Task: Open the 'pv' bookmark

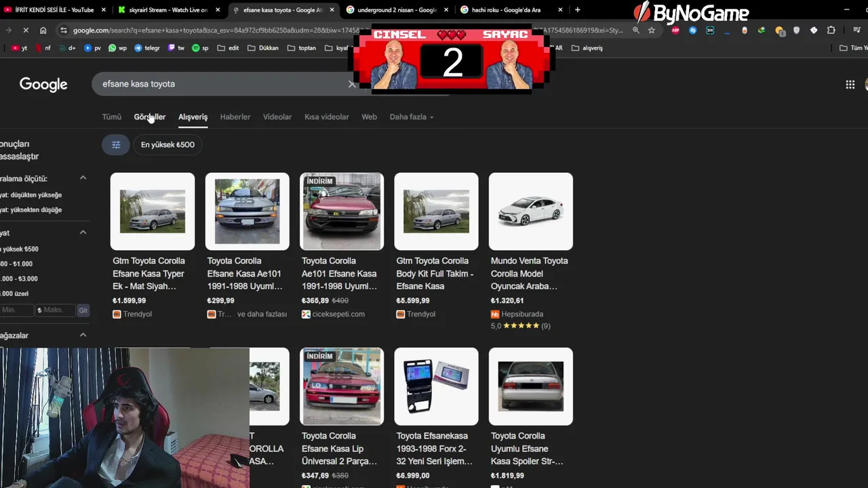Action: [x=92, y=48]
